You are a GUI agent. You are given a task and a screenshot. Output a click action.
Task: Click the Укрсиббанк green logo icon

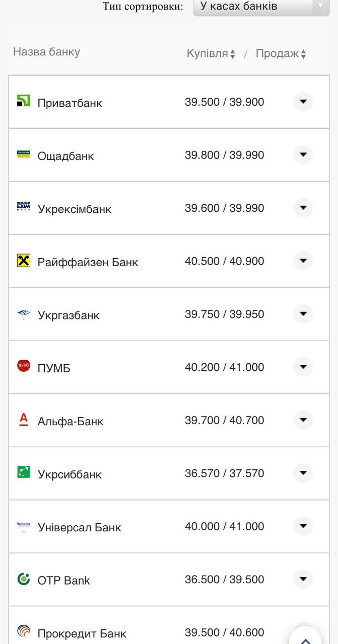pyautogui.click(x=24, y=472)
